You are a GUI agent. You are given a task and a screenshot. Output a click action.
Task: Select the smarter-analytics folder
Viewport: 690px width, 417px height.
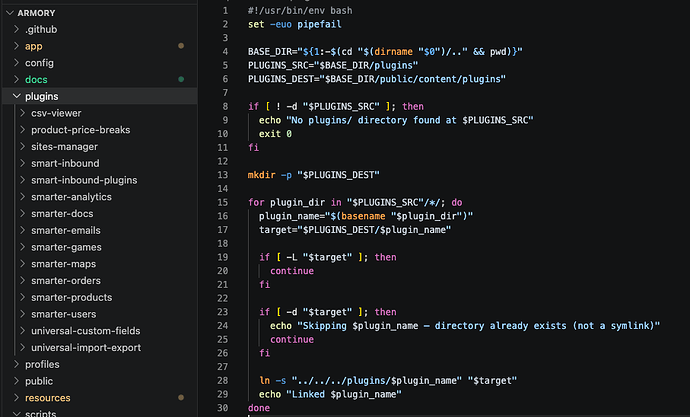(x=71, y=197)
